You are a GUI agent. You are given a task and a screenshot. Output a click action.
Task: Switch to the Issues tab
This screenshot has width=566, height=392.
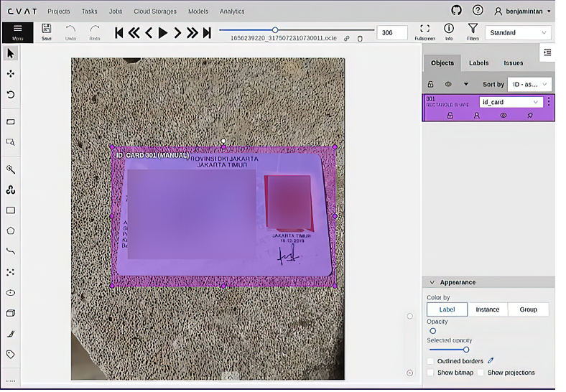click(x=514, y=63)
